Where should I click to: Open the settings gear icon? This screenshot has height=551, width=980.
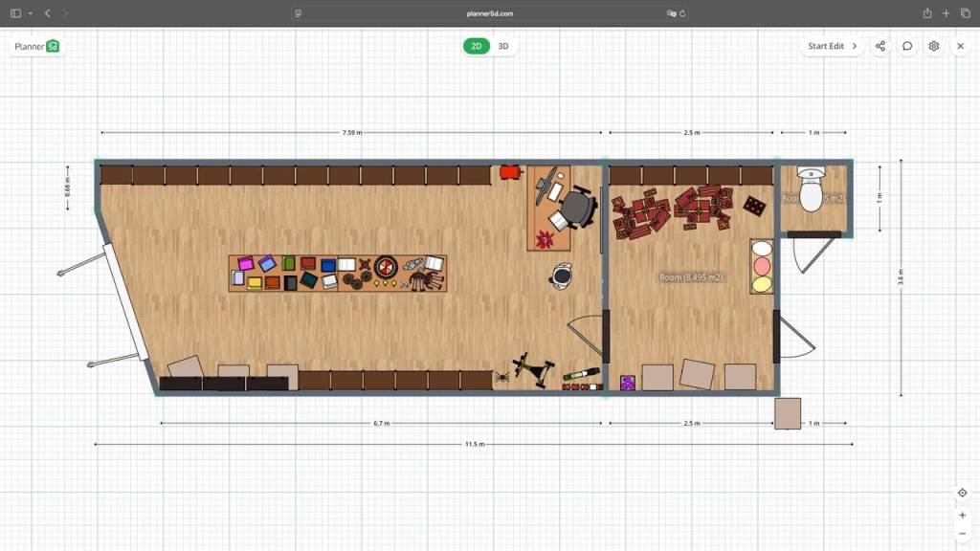click(x=933, y=46)
